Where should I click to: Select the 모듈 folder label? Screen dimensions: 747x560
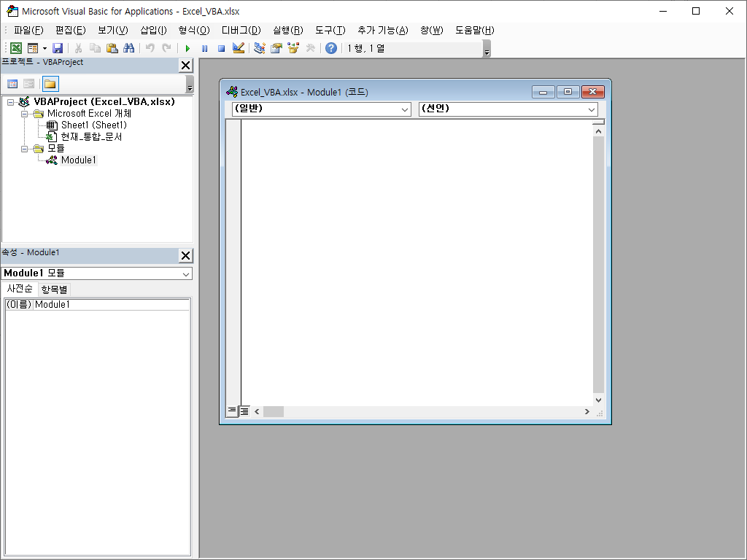55,148
